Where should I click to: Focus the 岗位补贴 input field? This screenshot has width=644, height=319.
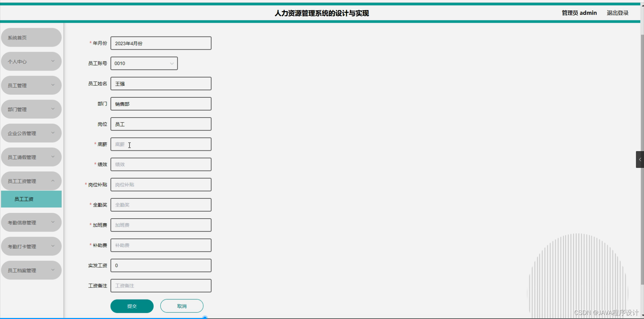tap(161, 185)
